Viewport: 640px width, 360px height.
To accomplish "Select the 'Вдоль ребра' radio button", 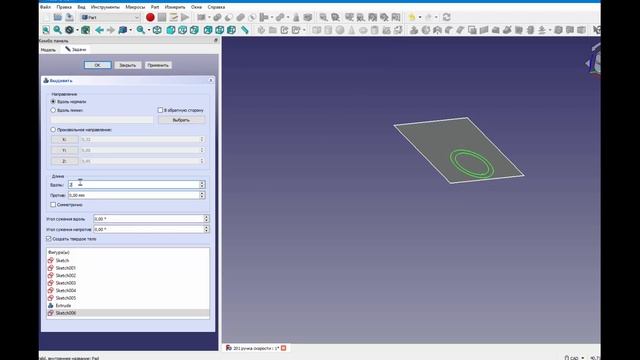I will (53, 110).
